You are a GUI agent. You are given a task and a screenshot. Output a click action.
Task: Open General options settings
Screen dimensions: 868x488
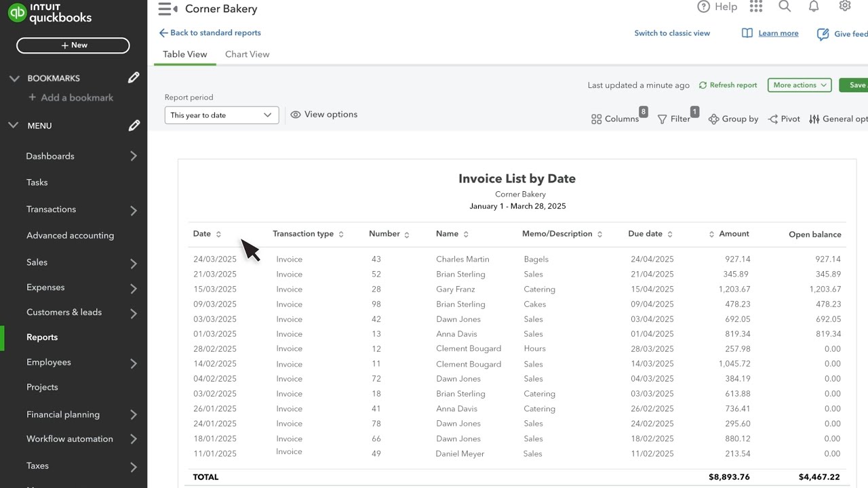point(838,119)
